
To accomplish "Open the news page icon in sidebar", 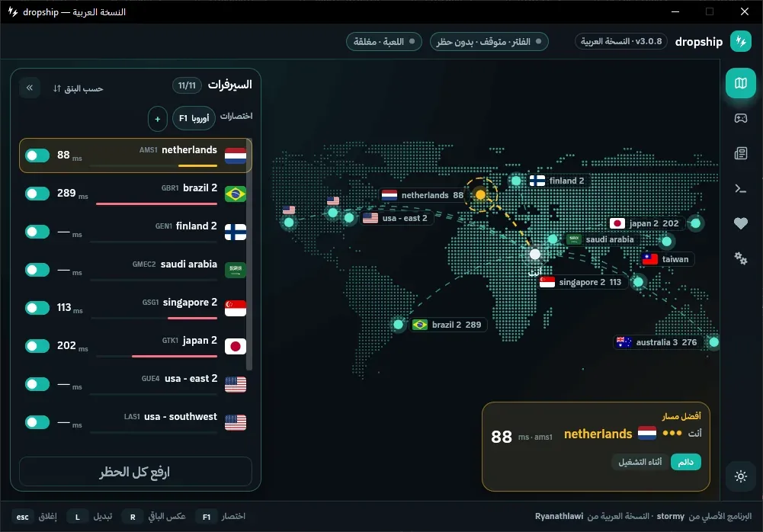I will [741, 153].
